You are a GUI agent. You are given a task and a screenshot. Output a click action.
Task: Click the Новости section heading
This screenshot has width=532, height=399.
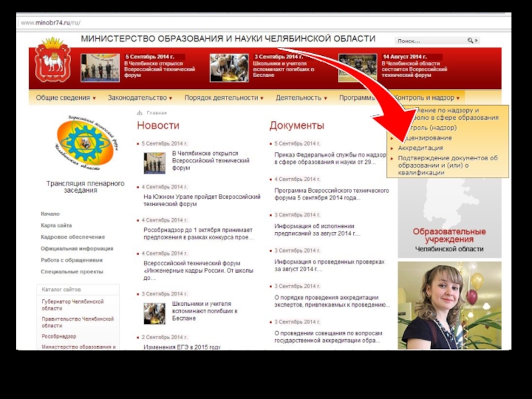click(x=158, y=125)
